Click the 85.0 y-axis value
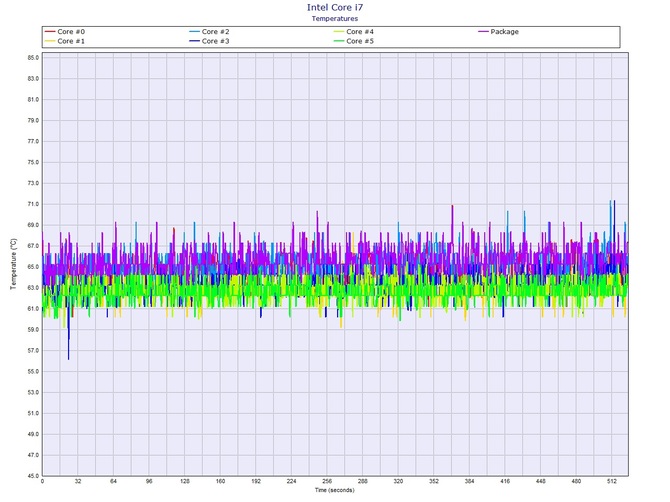The width and height of the screenshot is (670, 502). [x=33, y=58]
